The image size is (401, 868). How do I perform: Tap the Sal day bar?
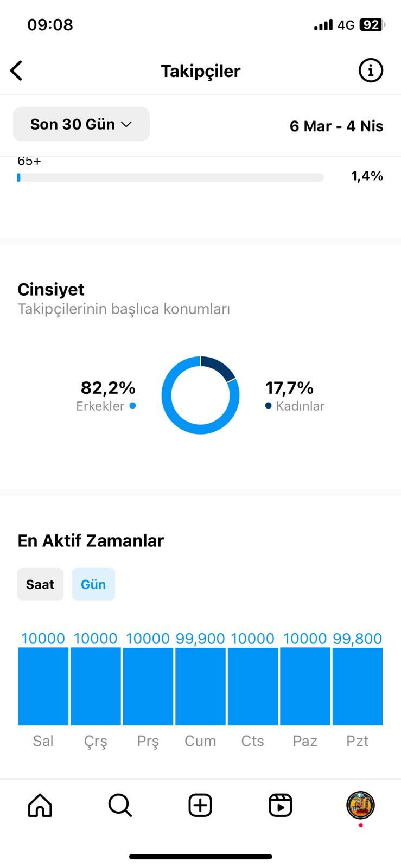[43, 686]
